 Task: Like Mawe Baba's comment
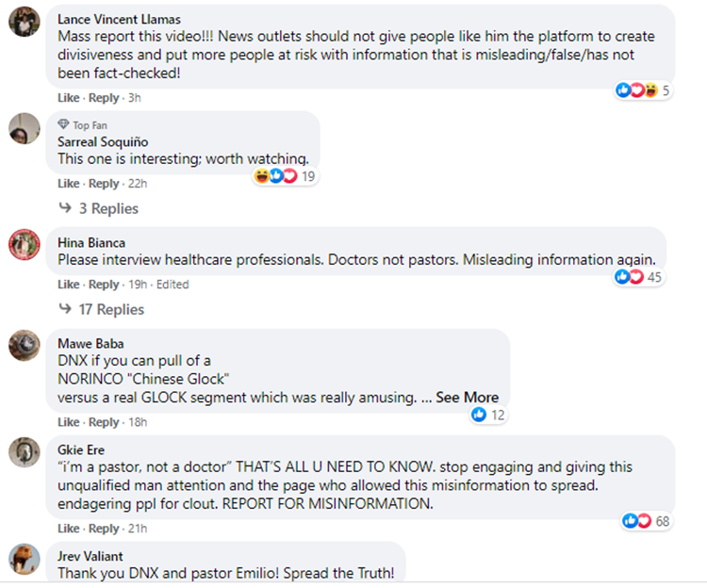69,422
